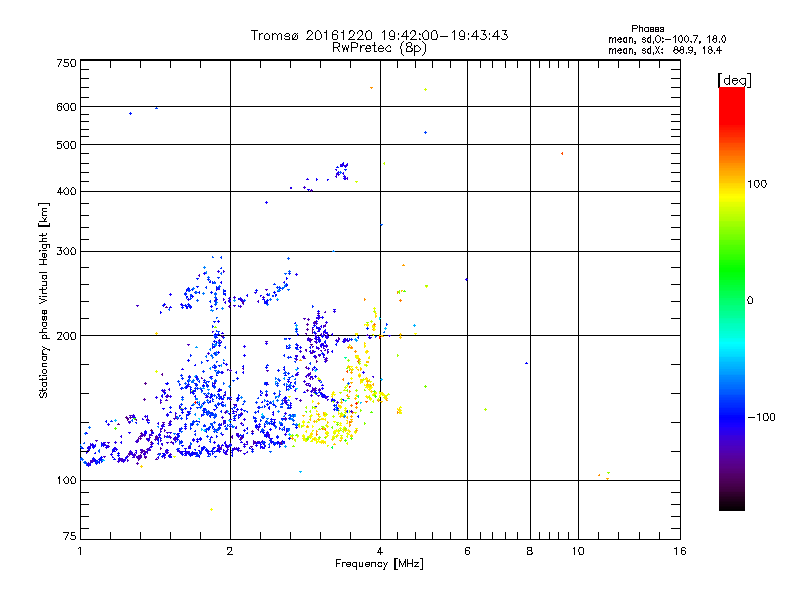Click the '0' colorbar tick label
Viewport: 800px width, 600px height.
pyautogui.click(x=750, y=301)
